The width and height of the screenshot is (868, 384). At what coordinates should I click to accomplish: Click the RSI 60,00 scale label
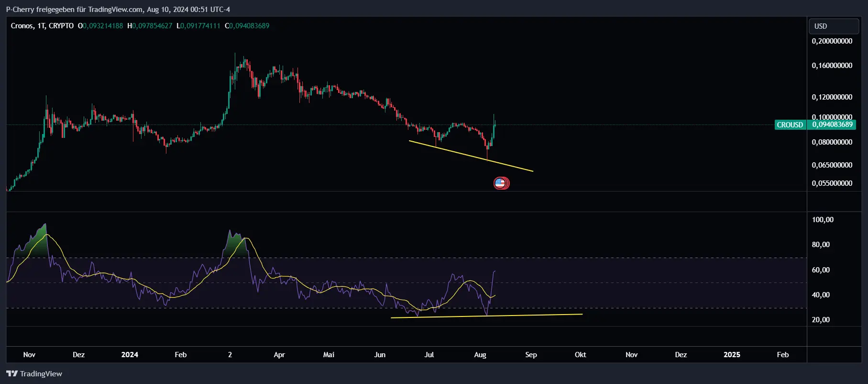[x=821, y=270]
